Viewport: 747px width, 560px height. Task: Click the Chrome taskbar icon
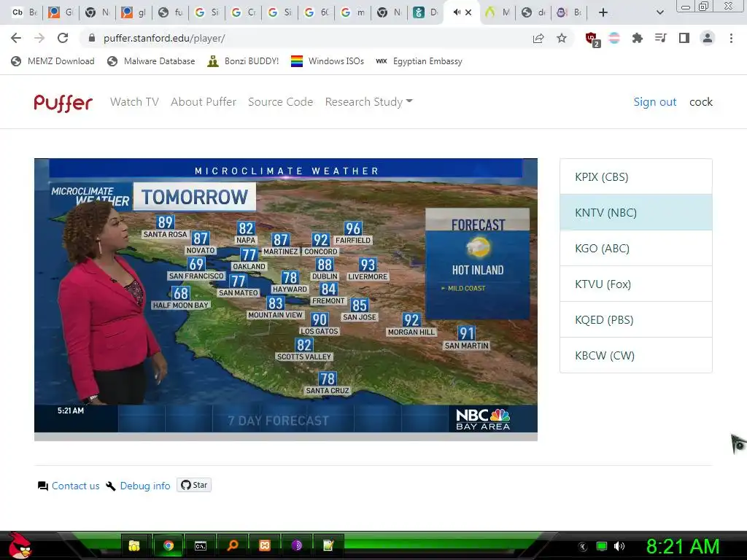tap(169, 545)
